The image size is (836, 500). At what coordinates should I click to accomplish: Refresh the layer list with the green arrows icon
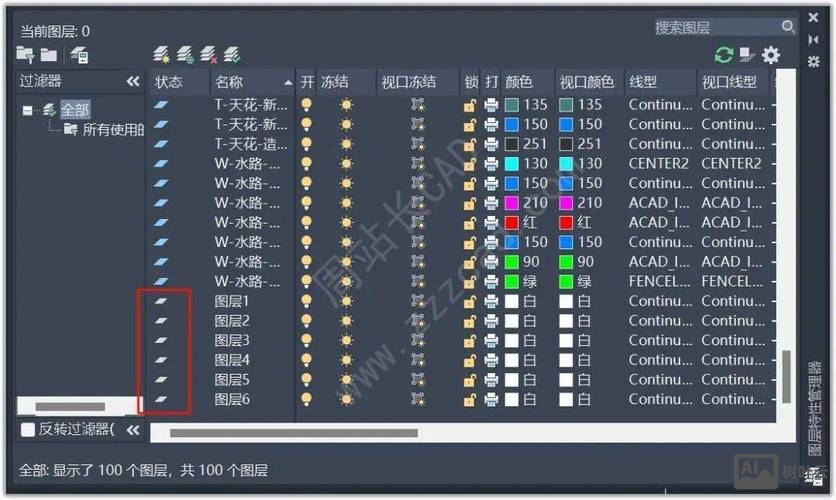tap(724, 54)
